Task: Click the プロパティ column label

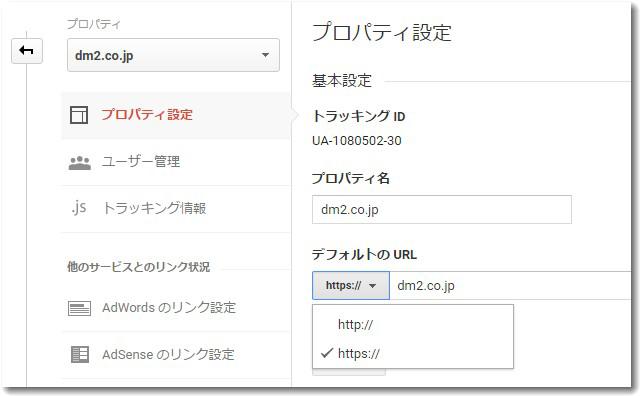Action: point(94,24)
